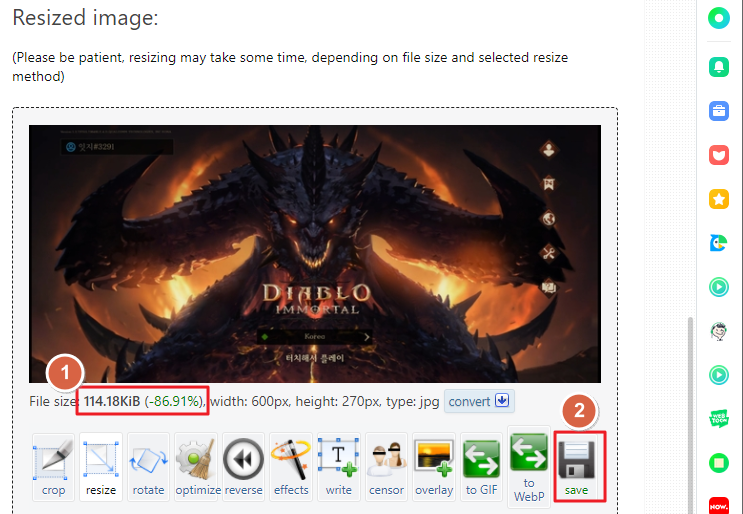743x514 pixels.
Task: Click the page vertical scrollbar thumb
Action: pos(690,415)
